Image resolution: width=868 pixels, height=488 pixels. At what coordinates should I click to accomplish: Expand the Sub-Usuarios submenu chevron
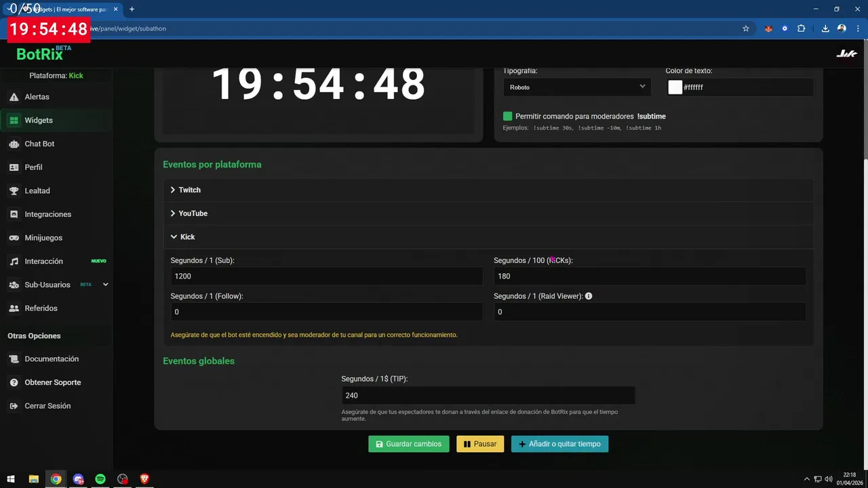pyautogui.click(x=105, y=285)
